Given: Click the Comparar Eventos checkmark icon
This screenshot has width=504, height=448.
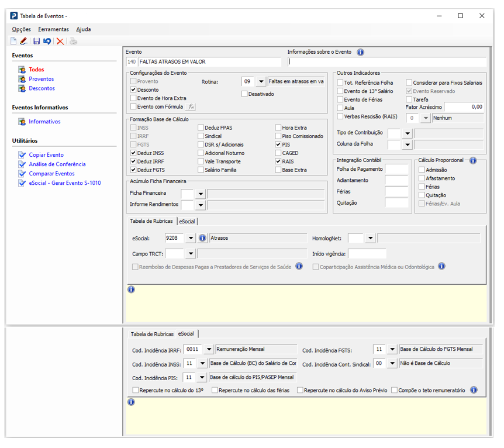Looking at the screenshot, I should pyautogui.click(x=22, y=173).
